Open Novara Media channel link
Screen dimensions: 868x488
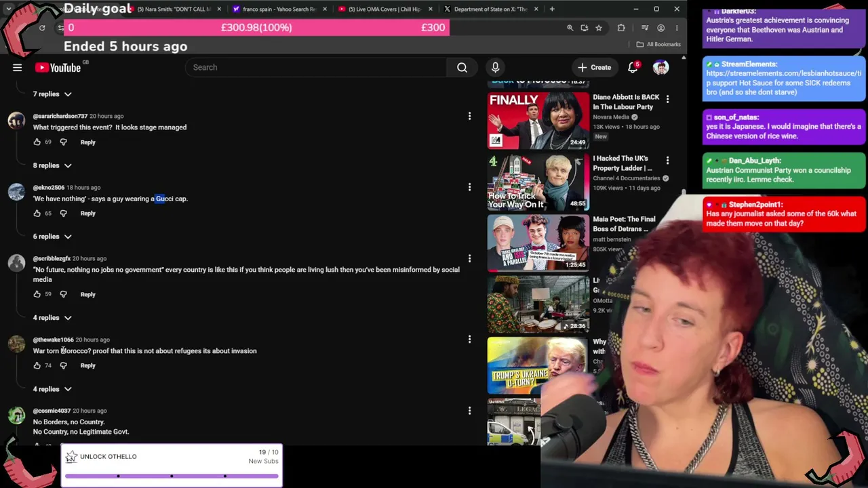(x=611, y=117)
